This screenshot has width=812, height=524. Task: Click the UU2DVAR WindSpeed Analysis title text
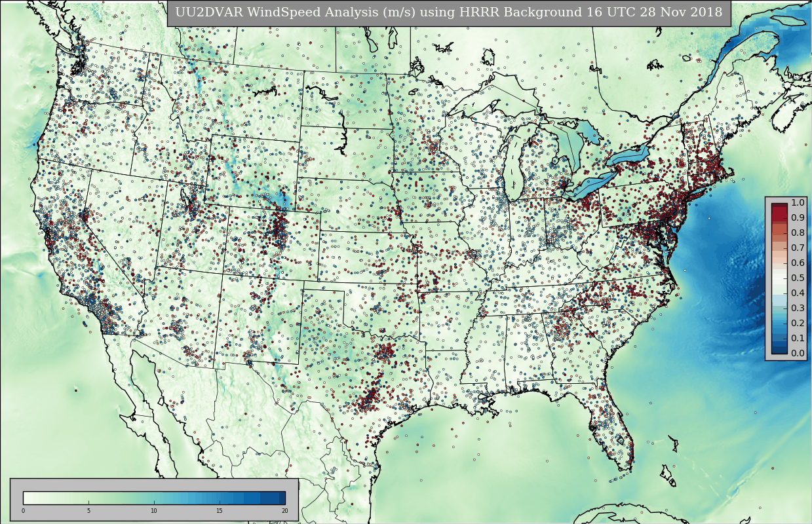click(449, 12)
